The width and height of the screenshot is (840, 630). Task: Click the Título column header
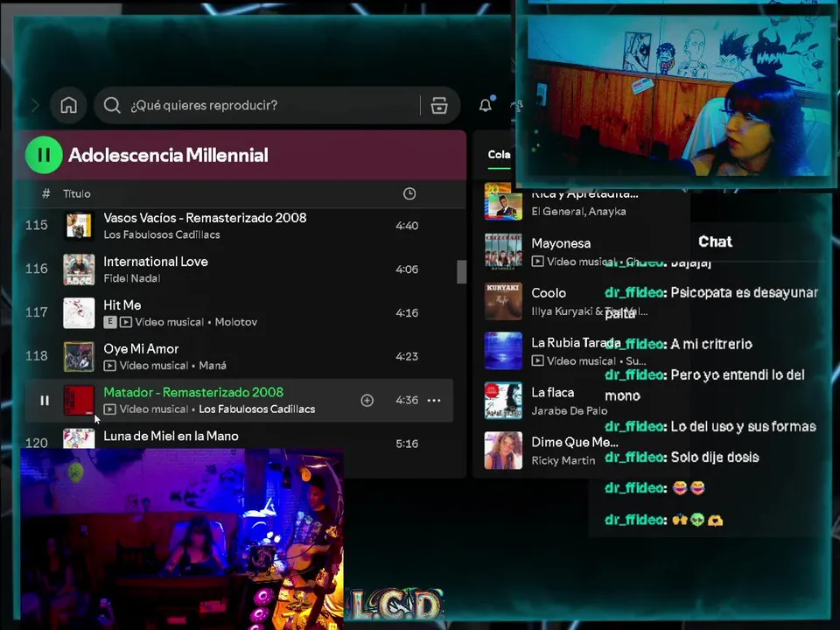click(x=77, y=194)
